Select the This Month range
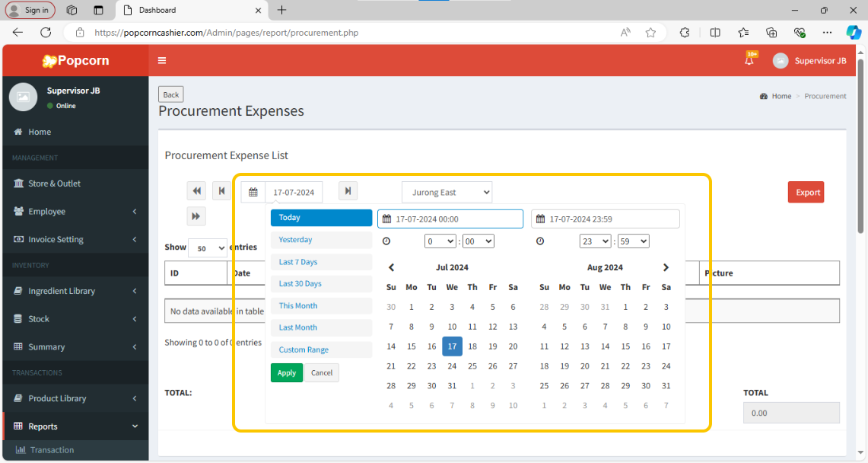868x463 pixels. (x=321, y=305)
